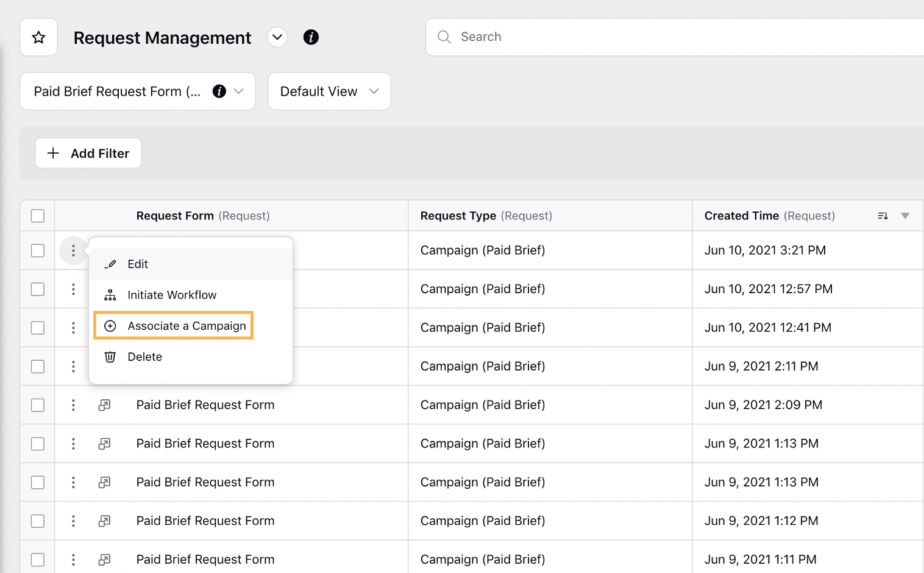Open Paid Brief Request Form created 1:11 PM
This screenshot has width=924, height=573.
(205, 560)
